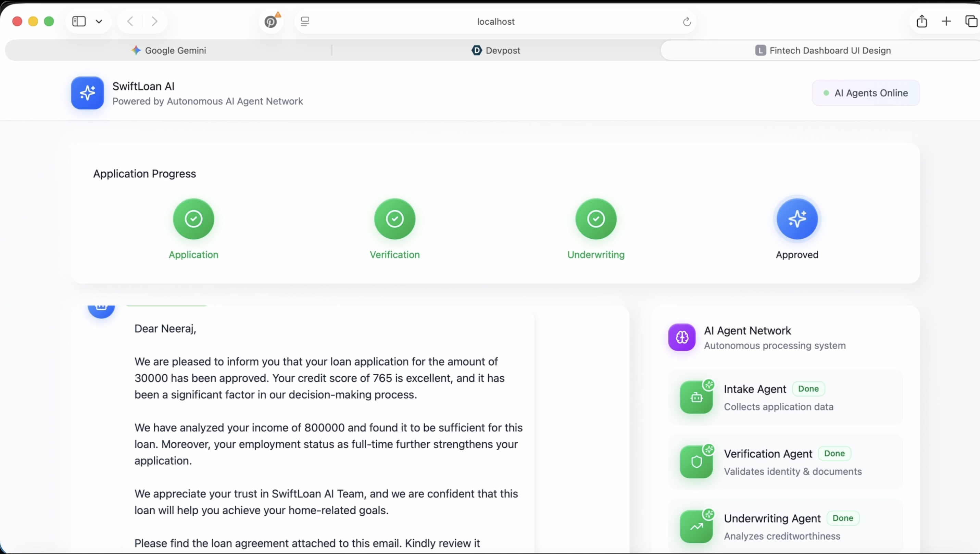Click the Done badge on Intake Agent
This screenshot has height=554, width=980.
pos(808,389)
